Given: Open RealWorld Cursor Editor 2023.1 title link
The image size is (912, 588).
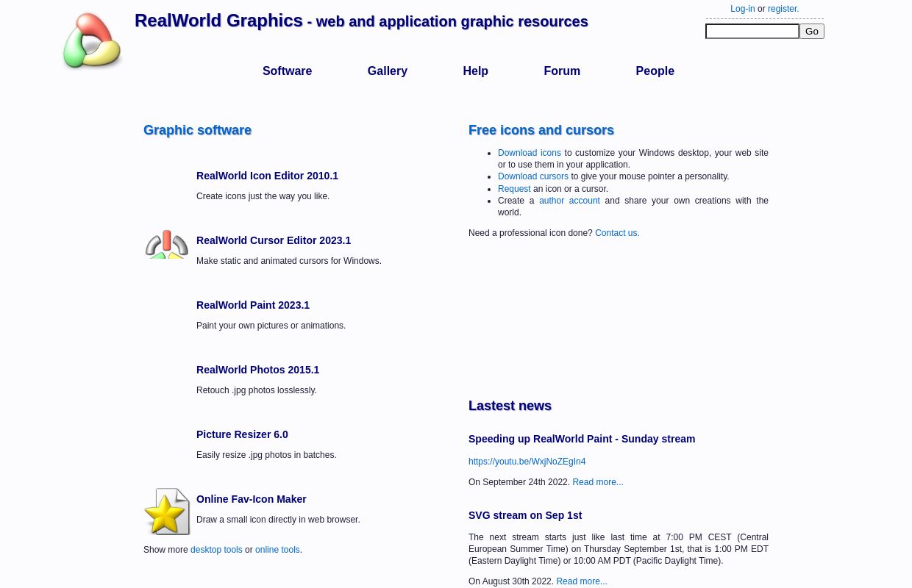Looking at the screenshot, I should point(274,240).
